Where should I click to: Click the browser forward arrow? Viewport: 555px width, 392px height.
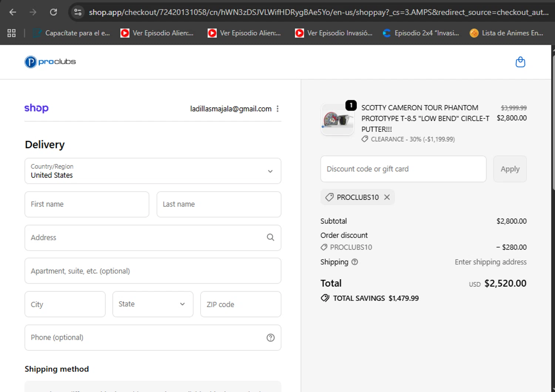[33, 12]
